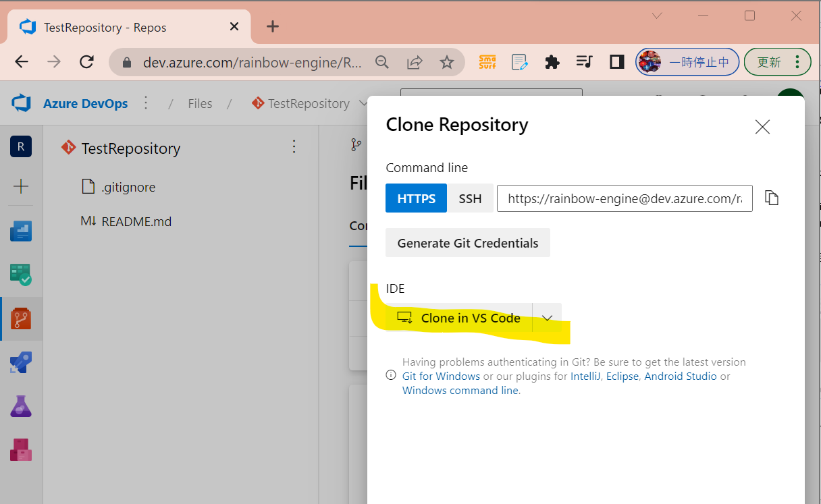The image size is (821, 504).
Task: Click the clone URL input field
Action: [x=625, y=198]
